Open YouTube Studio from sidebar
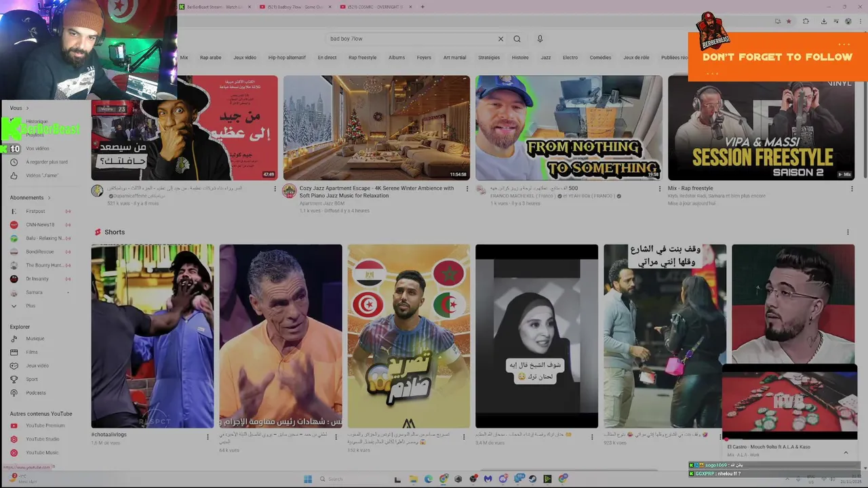This screenshot has height=488, width=868. click(x=43, y=439)
